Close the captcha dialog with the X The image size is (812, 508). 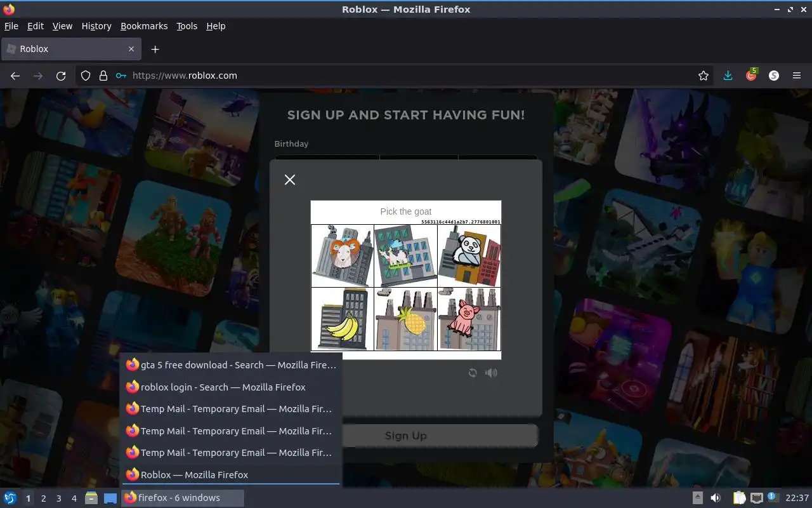[x=290, y=180]
